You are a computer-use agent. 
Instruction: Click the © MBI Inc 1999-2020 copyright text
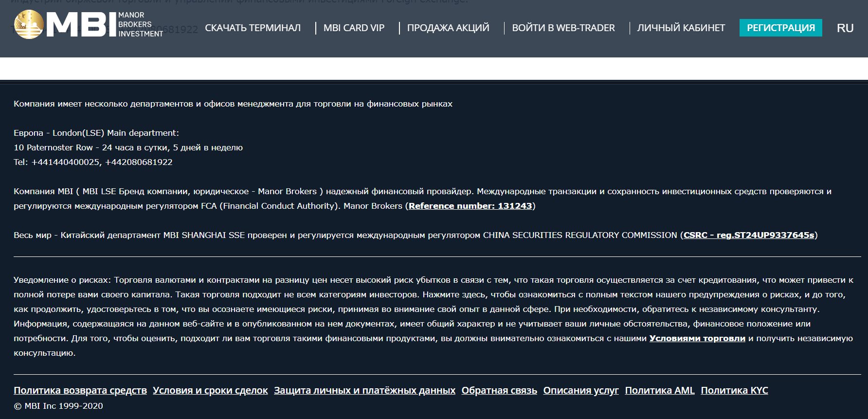pos(58,406)
